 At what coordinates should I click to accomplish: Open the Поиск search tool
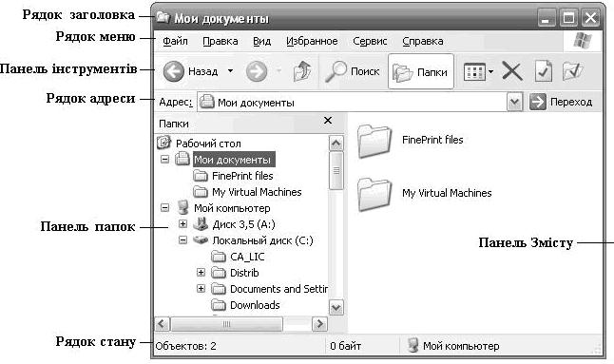(352, 71)
